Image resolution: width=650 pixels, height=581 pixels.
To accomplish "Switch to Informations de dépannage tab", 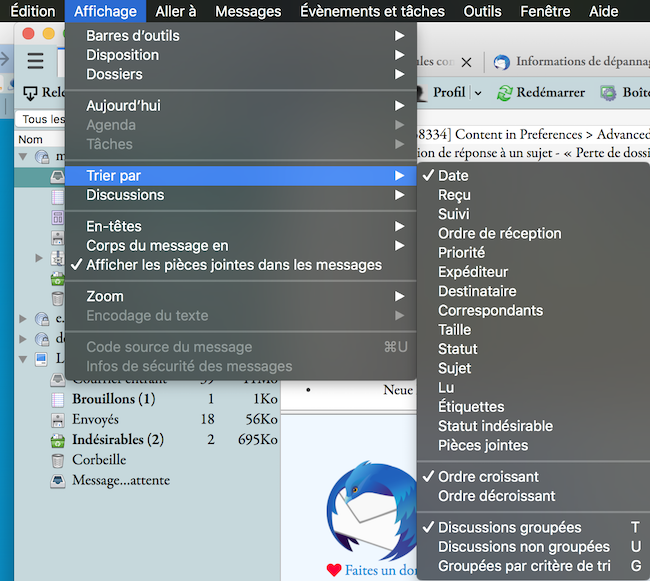I will [x=582, y=61].
